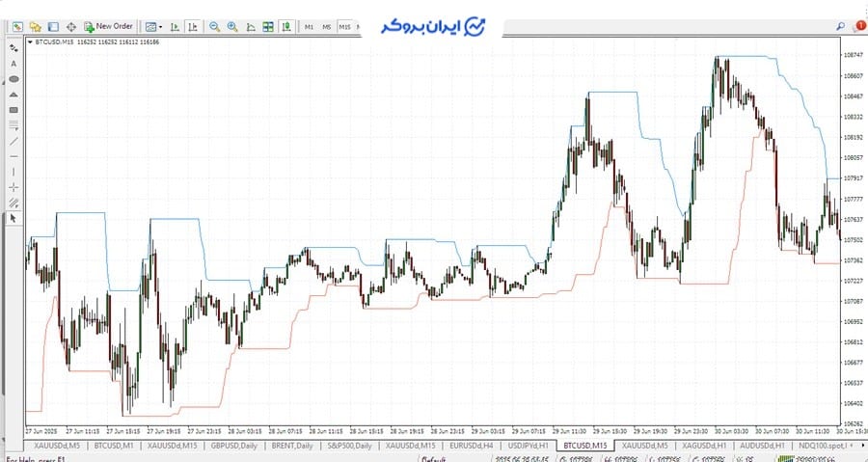The height and width of the screenshot is (462, 868).
Task: Zoom in the chart with magnifier plus
Action: pos(232,26)
